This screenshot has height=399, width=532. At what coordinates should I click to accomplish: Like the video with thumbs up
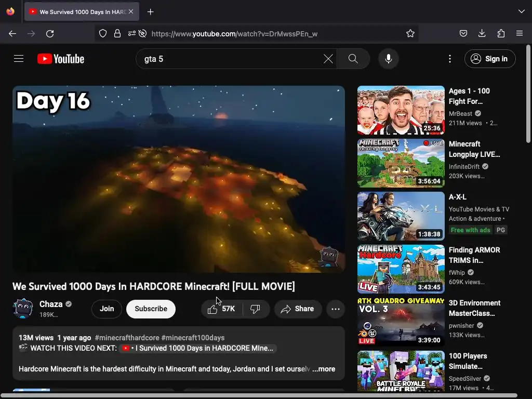click(x=222, y=309)
